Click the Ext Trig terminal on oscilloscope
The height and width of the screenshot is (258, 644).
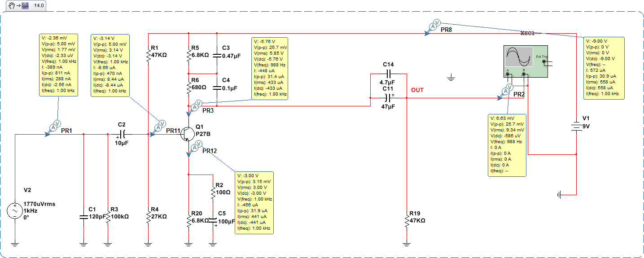coord(543,61)
